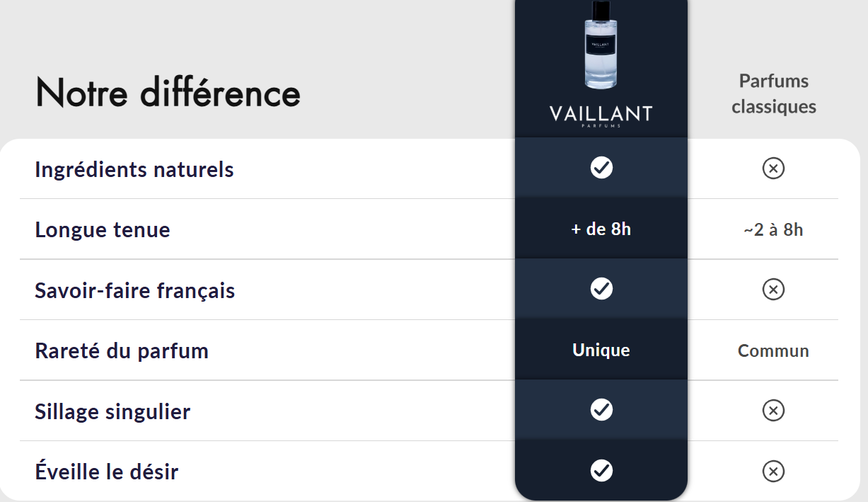Click the 'Ingrédients naturels' row label

coord(134,170)
